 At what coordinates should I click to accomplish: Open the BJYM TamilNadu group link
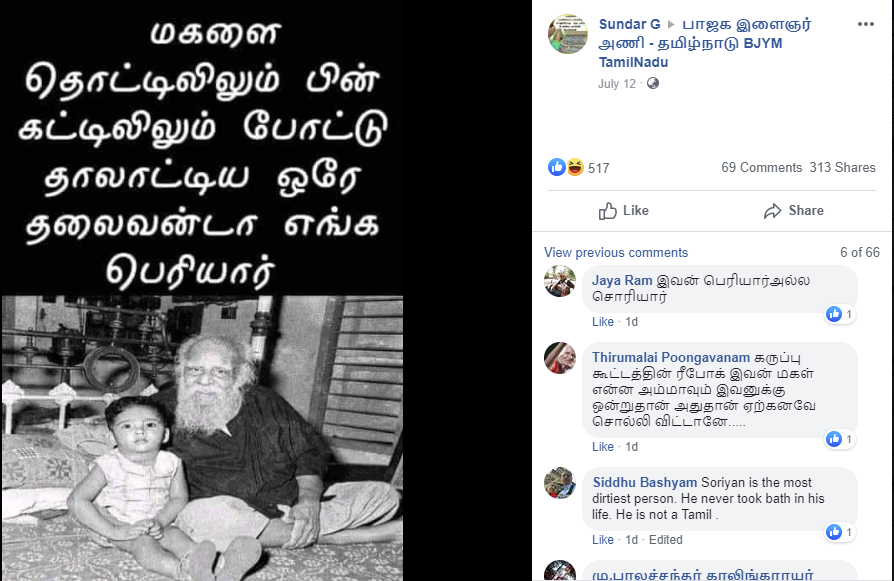(x=705, y=43)
